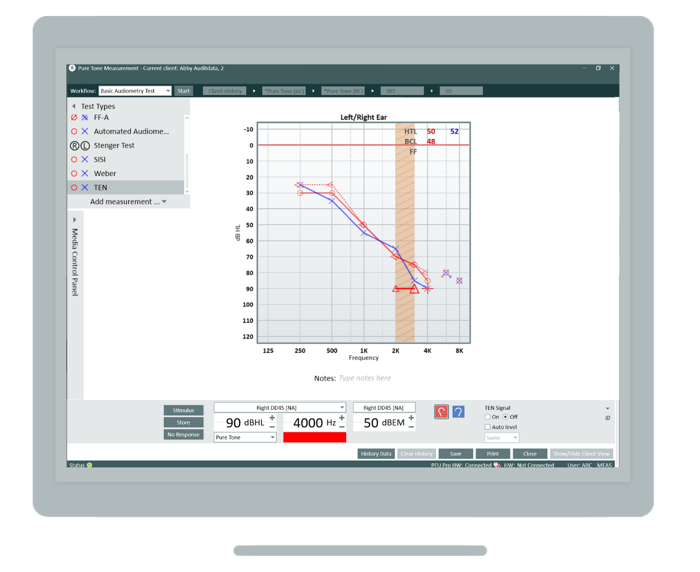Collapse the Test Types panel arrow
The image size is (700, 572).
[x=73, y=106]
